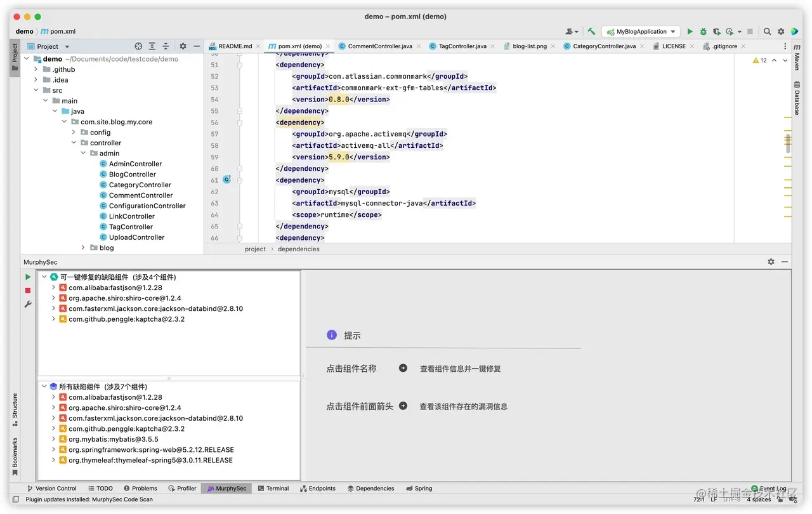The height and width of the screenshot is (514, 812).
Task: Go to the next highlighted error arrow
Action: click(x=785, y=60)
